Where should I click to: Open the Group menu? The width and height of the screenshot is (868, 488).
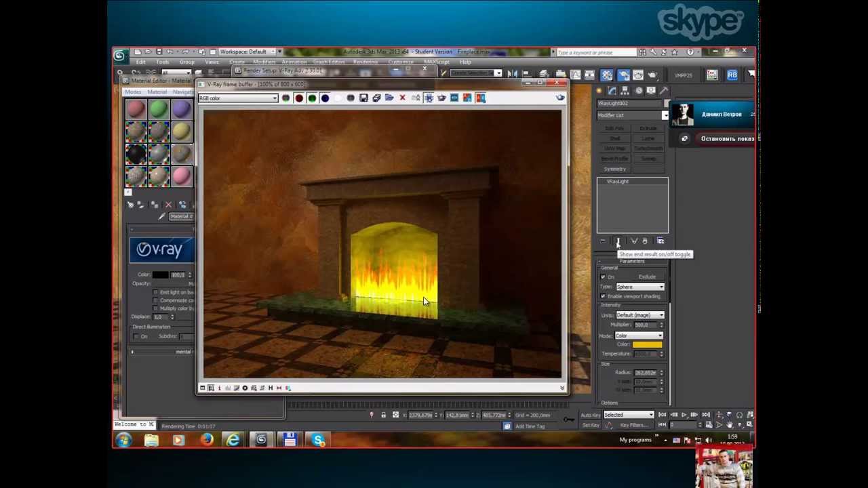coord(186,62)
